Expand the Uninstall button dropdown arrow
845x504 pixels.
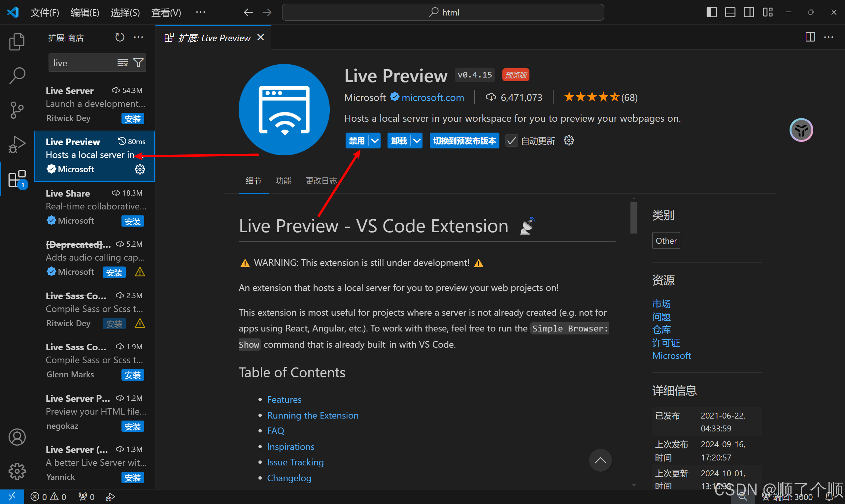tap(417, 141)
